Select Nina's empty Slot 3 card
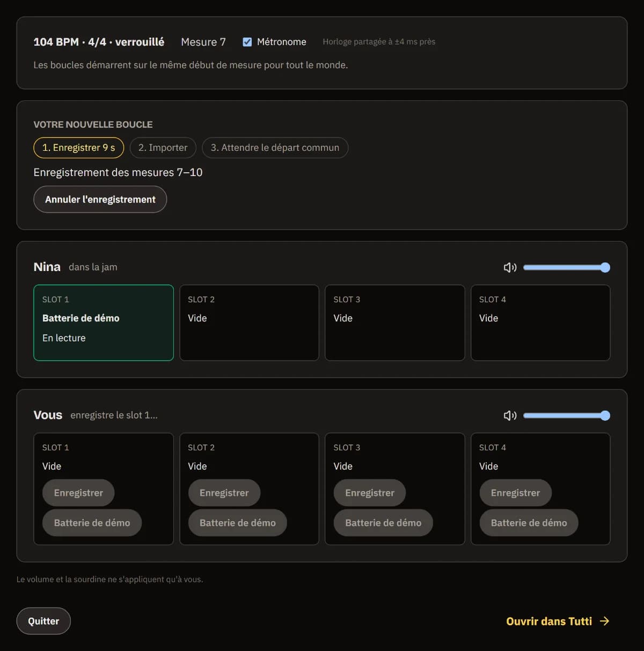The width and height of the screenshot is (644, 651). [x=395, y=323]
